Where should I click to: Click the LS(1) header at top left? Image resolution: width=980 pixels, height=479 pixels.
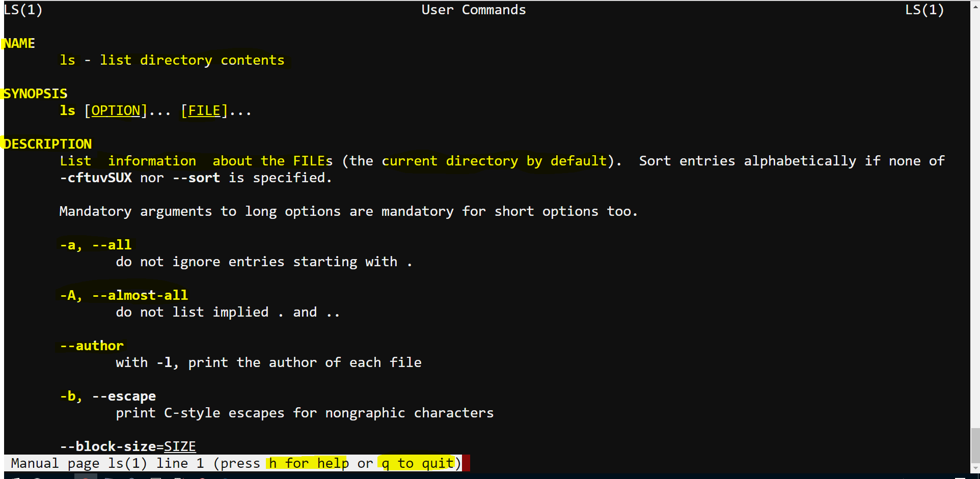(23, 10)
